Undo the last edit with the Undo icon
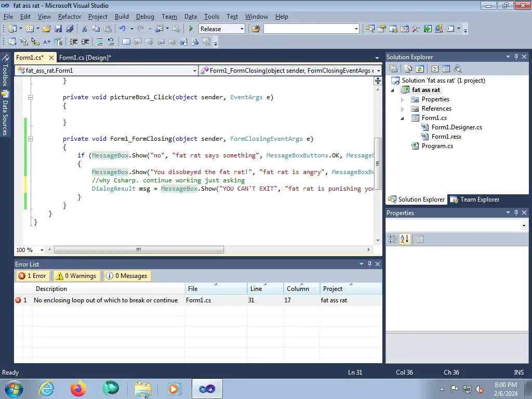The image size is (532, 399). click(123, 29)
